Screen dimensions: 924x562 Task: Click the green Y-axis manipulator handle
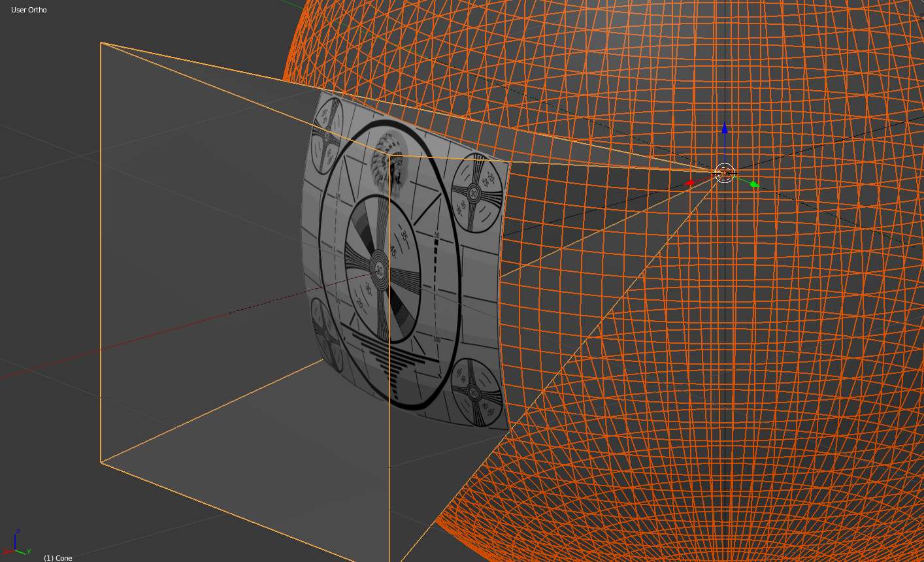click(753, 184)
